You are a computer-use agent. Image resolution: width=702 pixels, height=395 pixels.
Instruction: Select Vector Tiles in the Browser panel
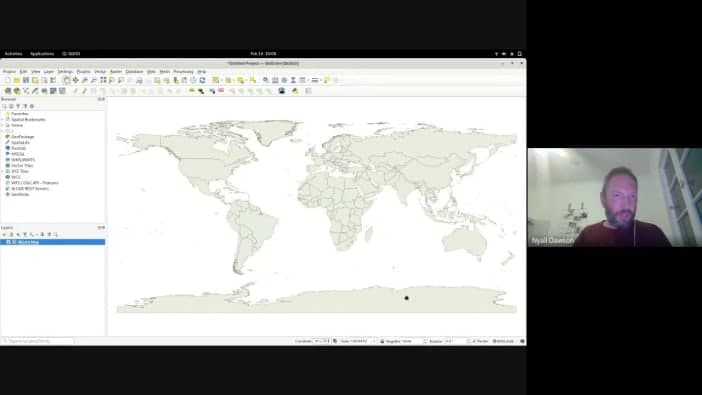point(22,166)
